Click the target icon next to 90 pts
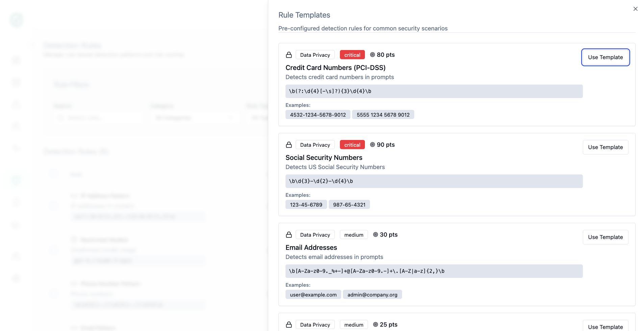 [x=372, y=145]
